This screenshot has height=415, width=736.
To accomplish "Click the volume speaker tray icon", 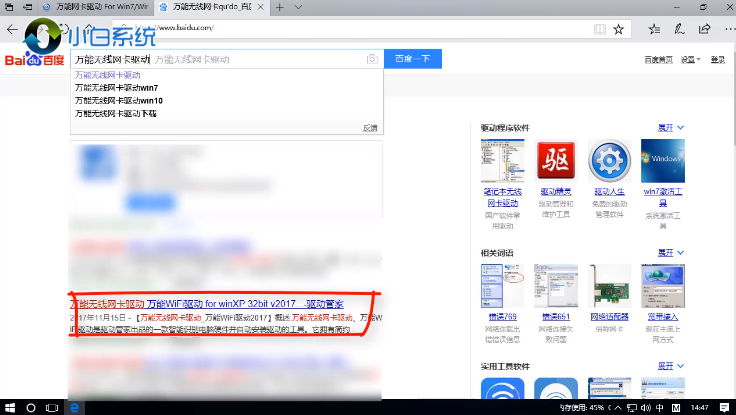I will tap(646, 407).
